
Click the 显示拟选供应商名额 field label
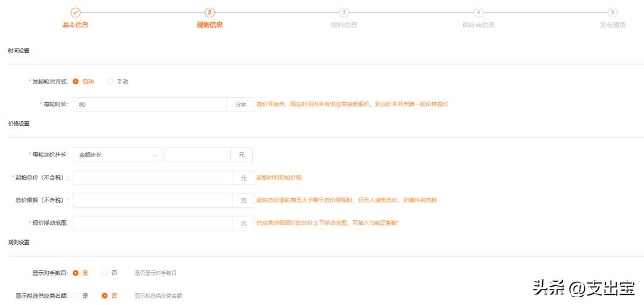[x=42, y=295]
